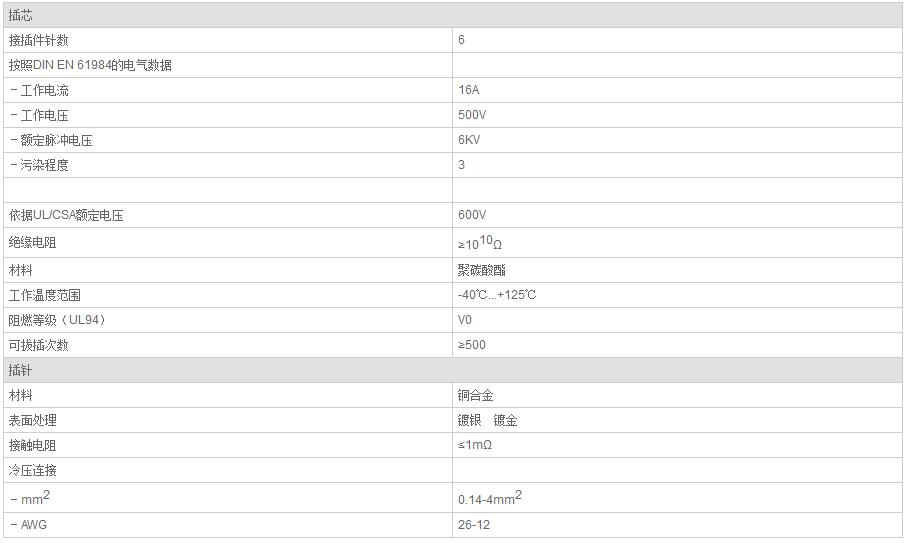Screen dimensions: 908x543
Task: Select the 铜合金 material value
Action: [x=476, y=395]
